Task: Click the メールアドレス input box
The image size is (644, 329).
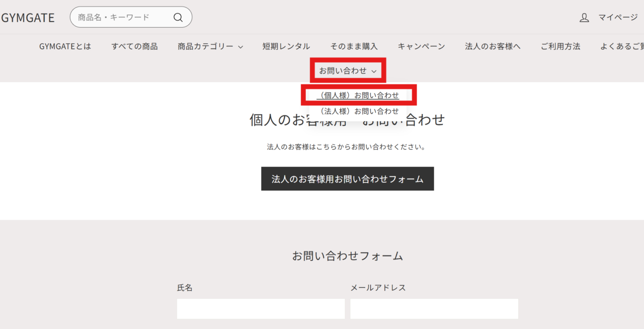Action: [434, 309]
